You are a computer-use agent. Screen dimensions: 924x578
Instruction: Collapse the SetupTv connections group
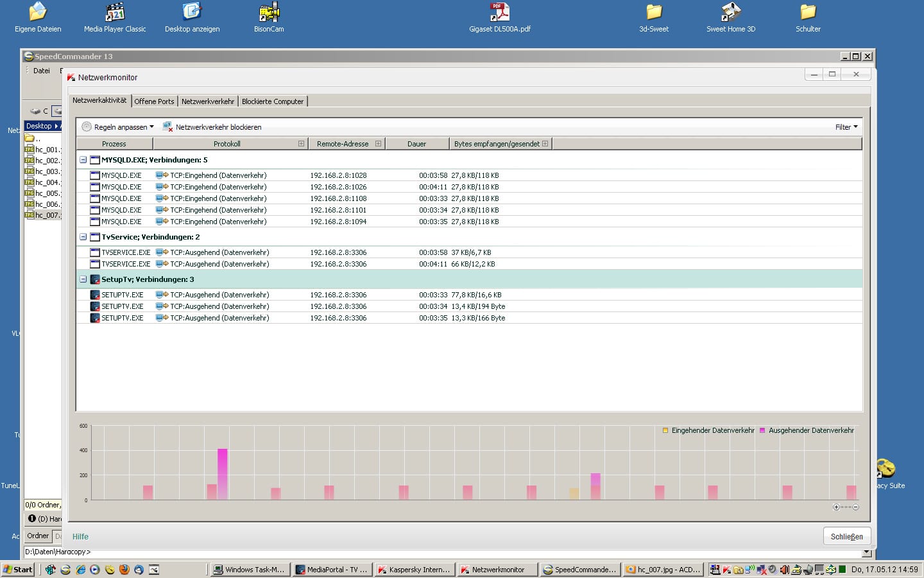tap(83, 279)
